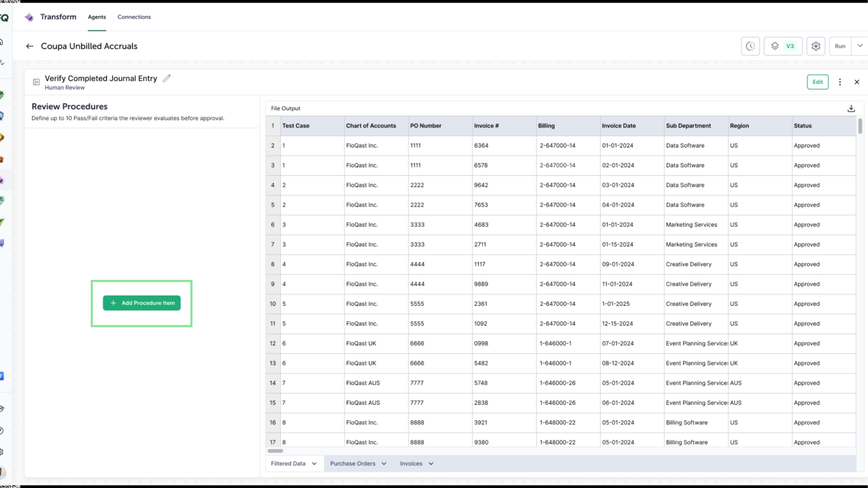The height and width of the screenshot is (488, 868).
Task: Open the schedule clock icon button
Action: [750, 46]
